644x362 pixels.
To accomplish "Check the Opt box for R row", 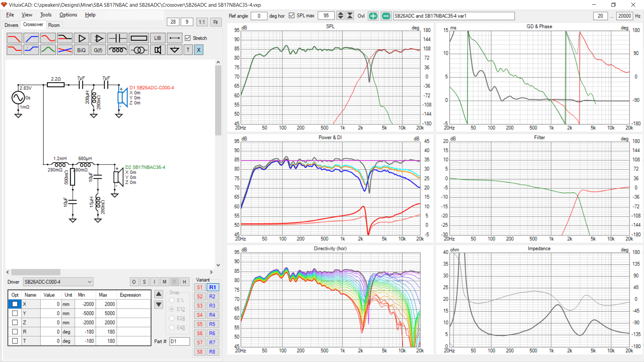I will (15, 331).
